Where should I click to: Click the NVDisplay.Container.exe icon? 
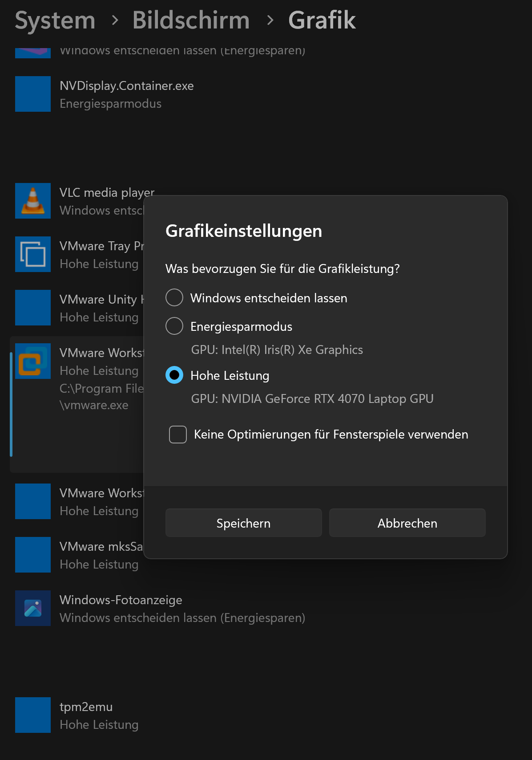point(33,94)
